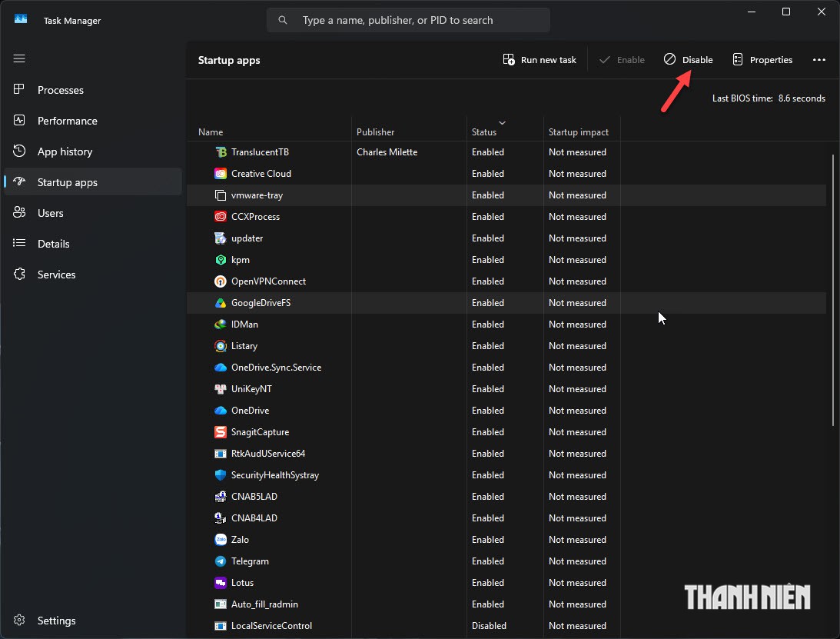Click the search box for name or PID
This screenshot has width=840, height=639.
click(x=408, y=20)
